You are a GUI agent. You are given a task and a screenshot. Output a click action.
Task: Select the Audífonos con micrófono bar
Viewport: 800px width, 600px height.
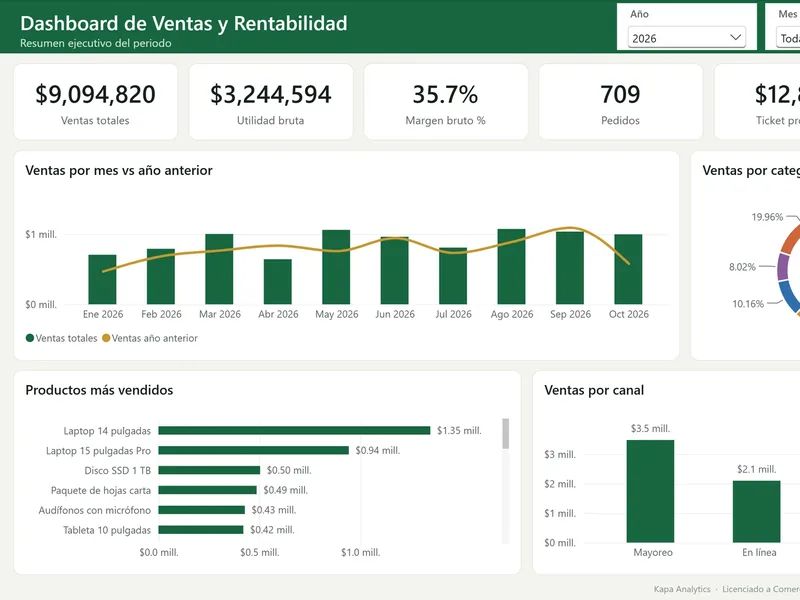(x=202, y=510)
